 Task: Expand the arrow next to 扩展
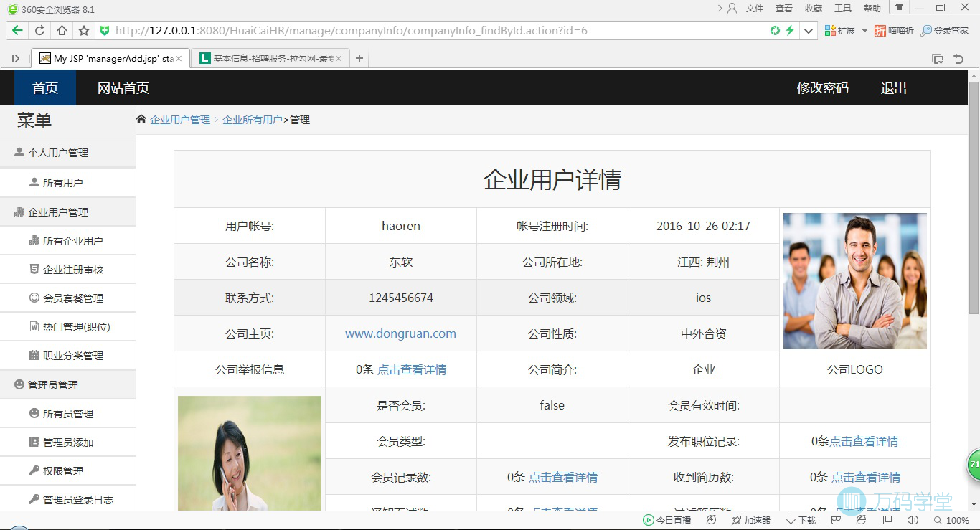(864, 31)
